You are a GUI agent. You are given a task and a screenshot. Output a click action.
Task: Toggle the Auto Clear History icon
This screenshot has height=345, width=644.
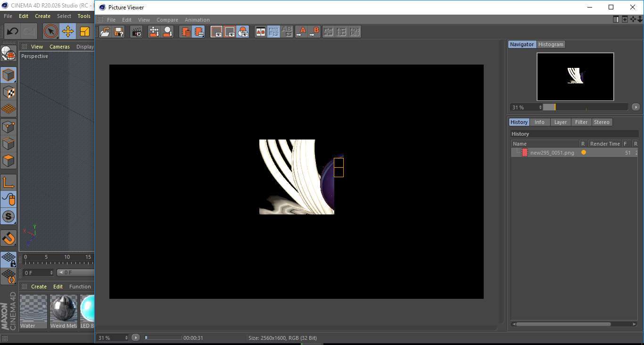pyautogui.click(x=198, y=32)
